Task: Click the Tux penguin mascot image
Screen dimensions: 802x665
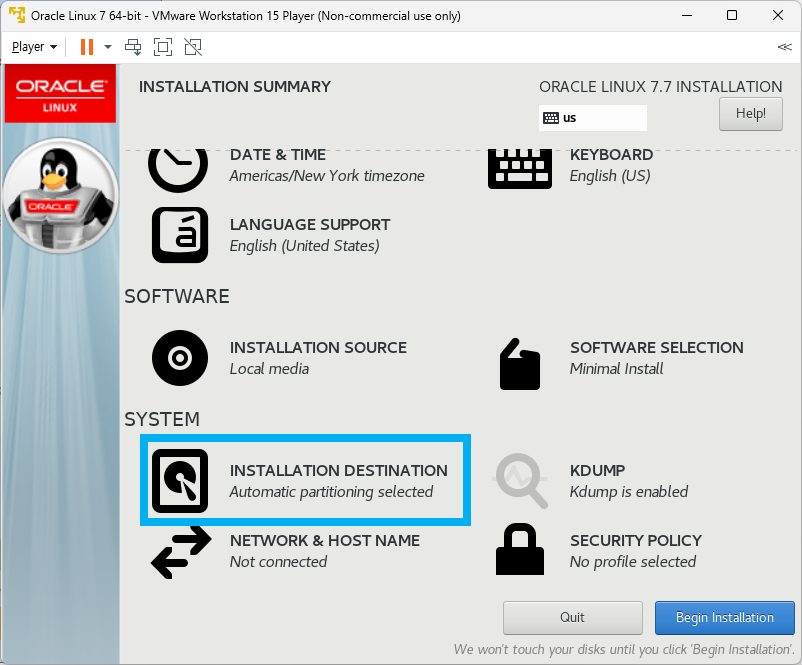Action: pyautogui.click(x=61, y=195)
